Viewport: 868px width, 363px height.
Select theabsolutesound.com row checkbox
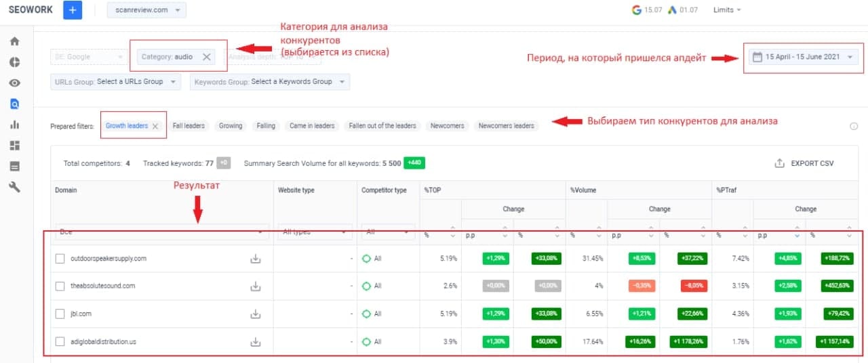click(60, 286)
